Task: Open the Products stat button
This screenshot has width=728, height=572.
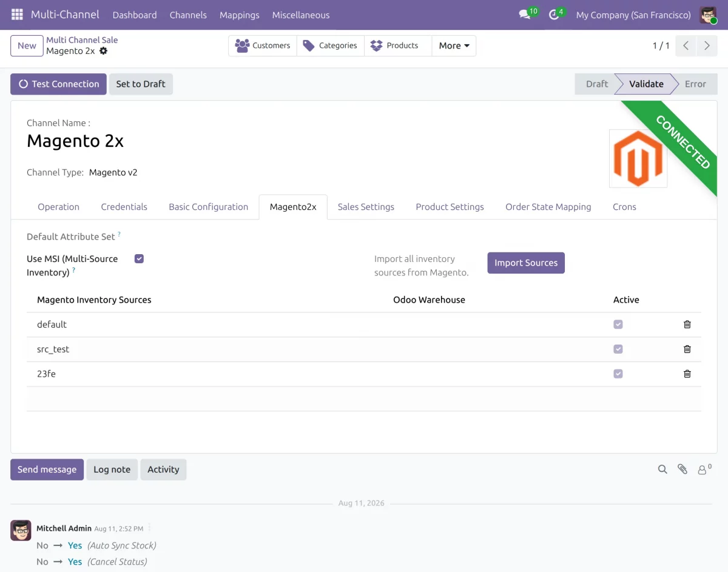Action: [398, 45]
